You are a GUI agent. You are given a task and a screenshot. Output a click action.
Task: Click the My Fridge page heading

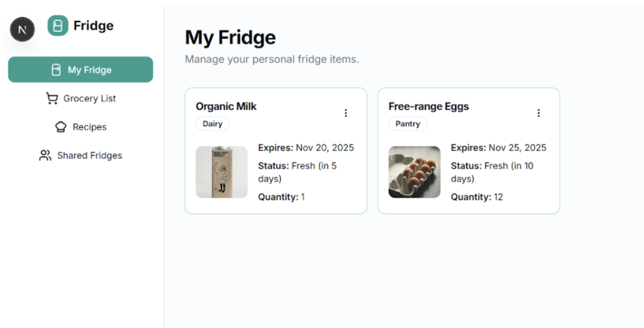point(230,37)
